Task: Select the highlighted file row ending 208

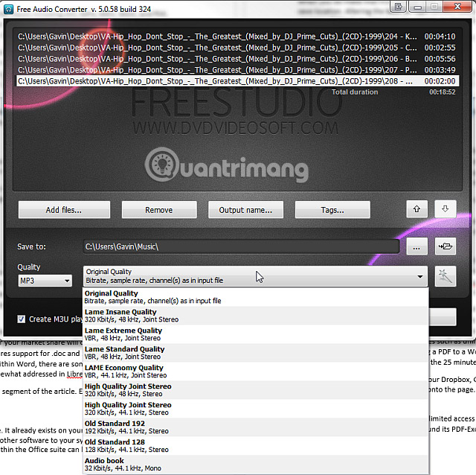Action: pyautogui.click(x=237, y=81)
